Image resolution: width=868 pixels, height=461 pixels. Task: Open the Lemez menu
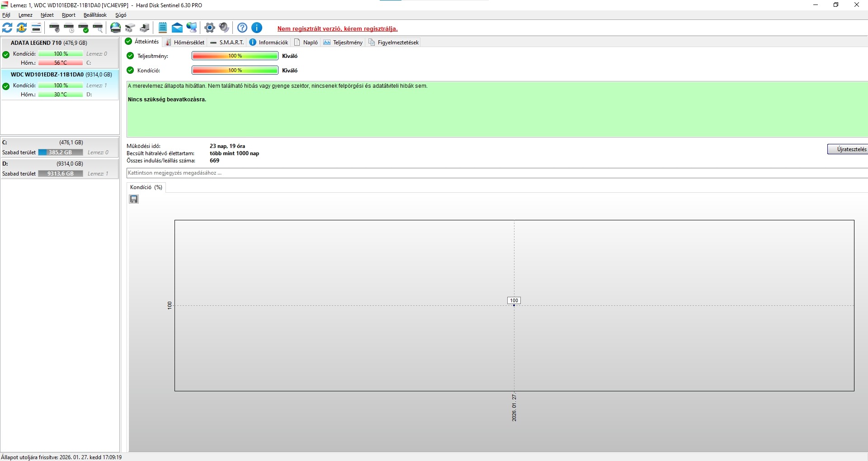(25, 15)
